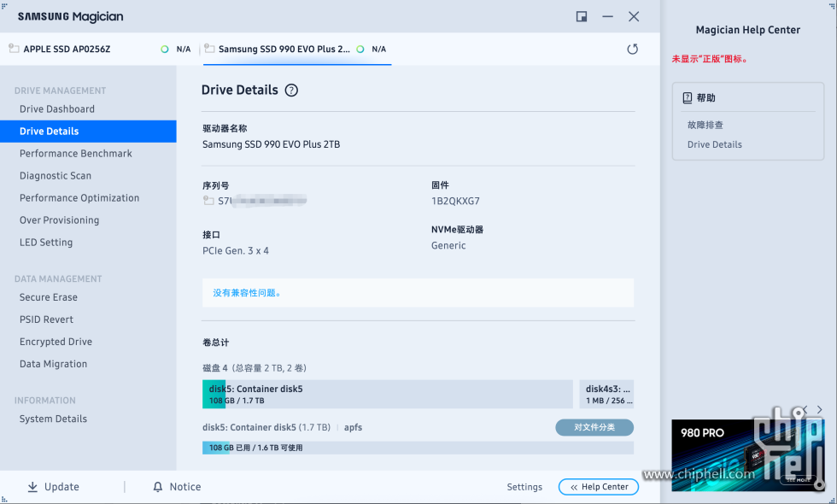Click the 磁盘 4 total capacity text

(x=255, y=368)
